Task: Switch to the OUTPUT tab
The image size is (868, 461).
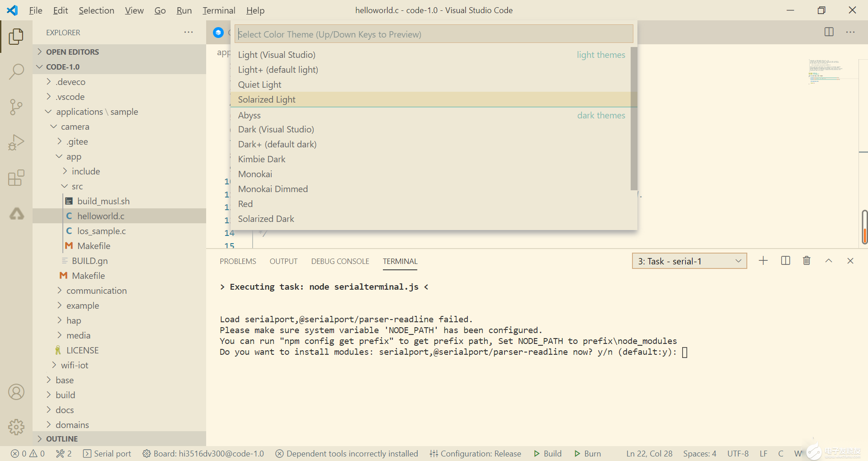Action: click(x=283, y=261)
